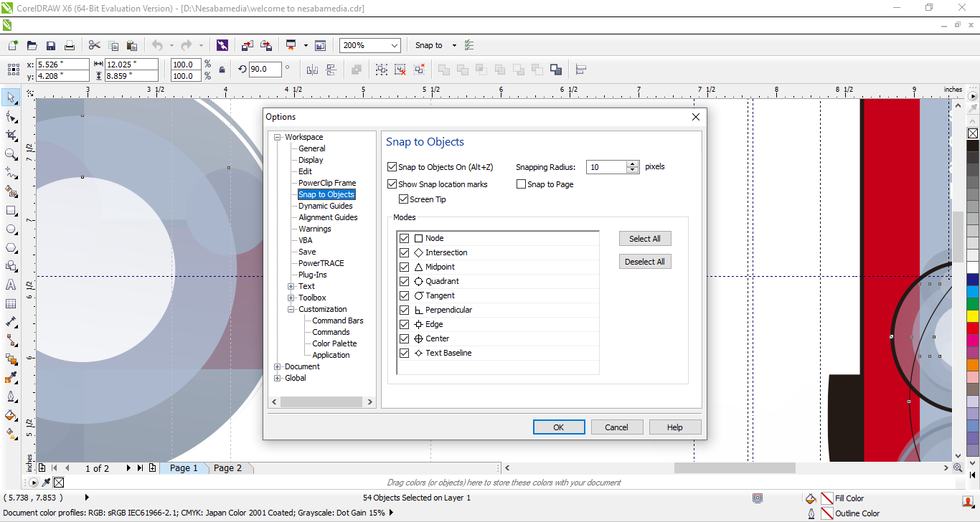
Task: Select the Ellipse tool
Action: (x=11, y=229)
